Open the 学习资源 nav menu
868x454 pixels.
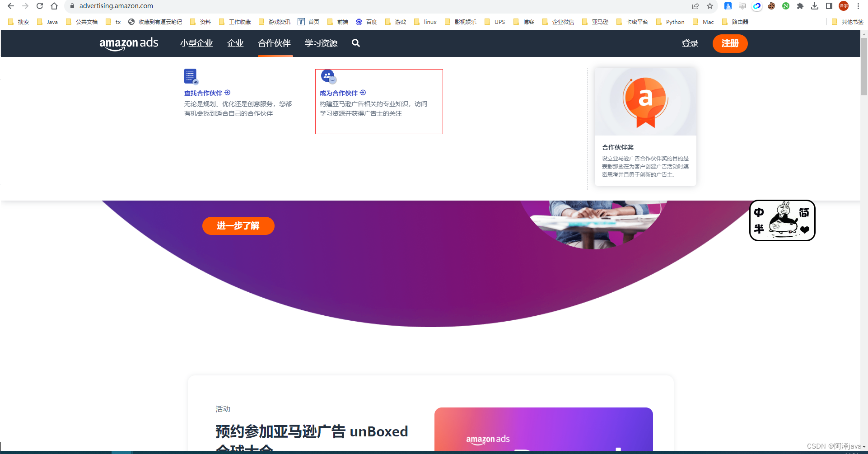[x=321, y=43]
